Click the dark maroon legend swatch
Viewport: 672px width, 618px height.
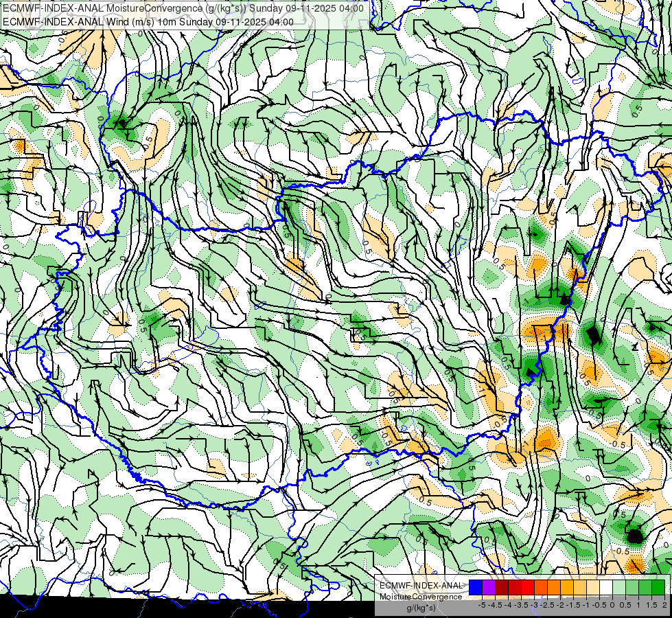pos(502,588)
